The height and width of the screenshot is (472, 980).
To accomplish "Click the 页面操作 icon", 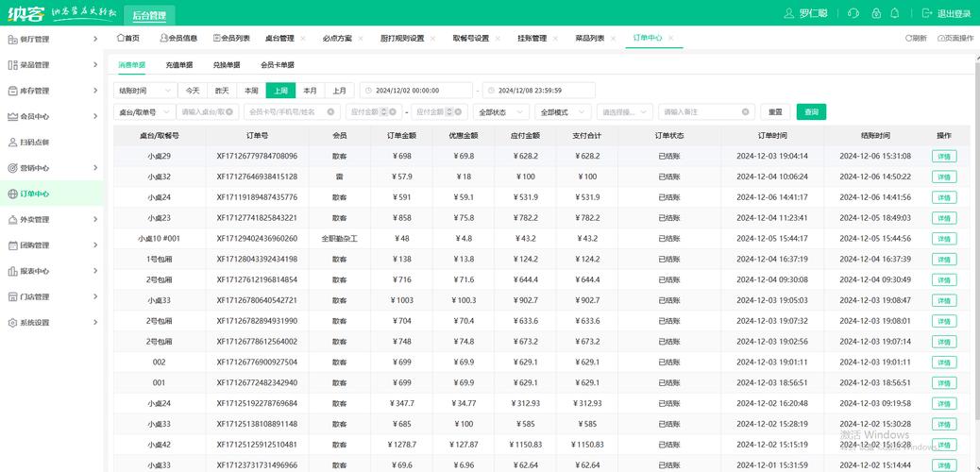I will coord(940,38).
